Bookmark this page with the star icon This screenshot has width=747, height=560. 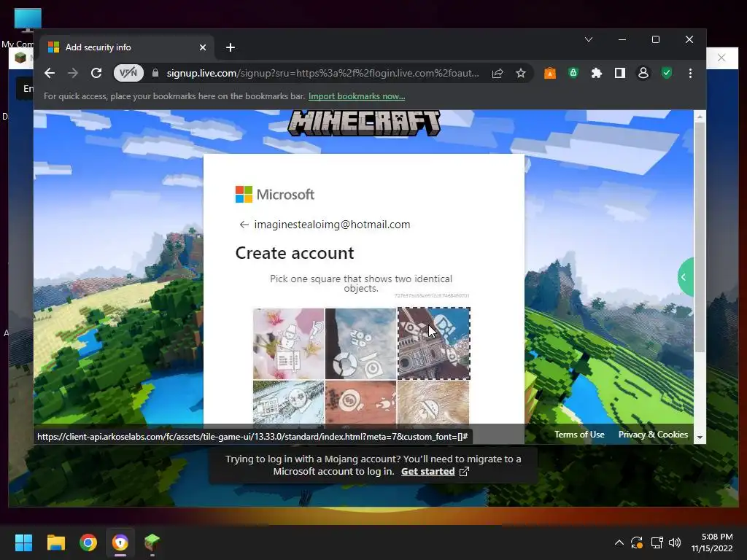pyautogui.click(x=521, y=74)
